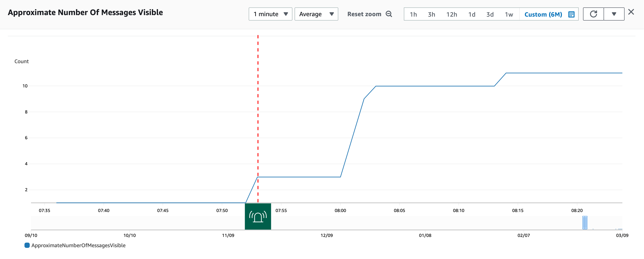The width and height of the screenshot is (644, 259).
Task: Toggle ApproximateNumberOfMessagesVisible legend swatch
Action: (x=27, y=245)
